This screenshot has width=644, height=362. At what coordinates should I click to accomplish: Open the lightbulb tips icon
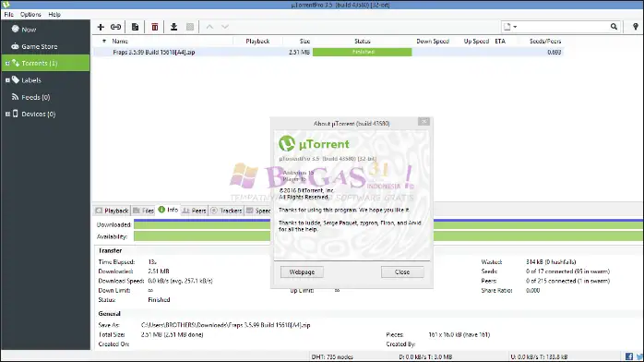(x=636, y=27)
